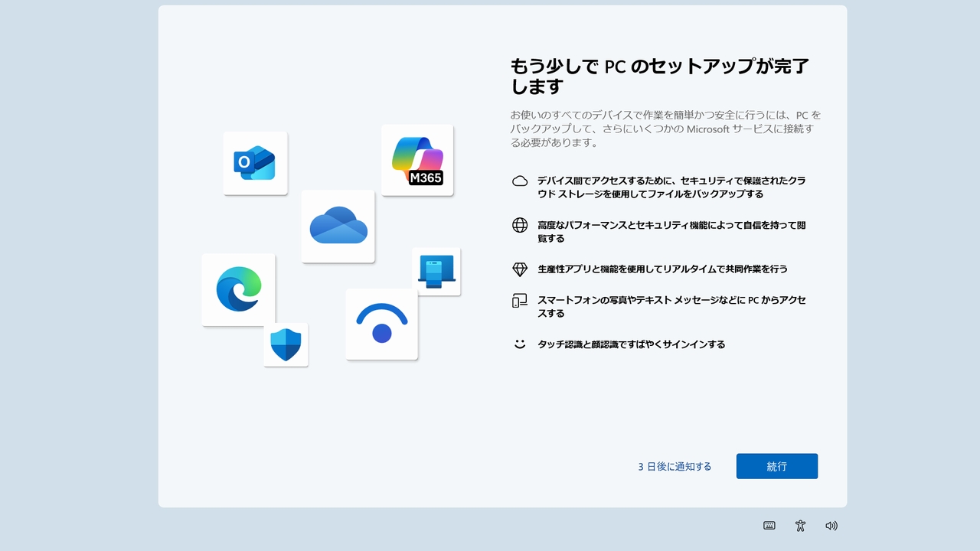Click the Windows Defender shield icon

point(286,344)
